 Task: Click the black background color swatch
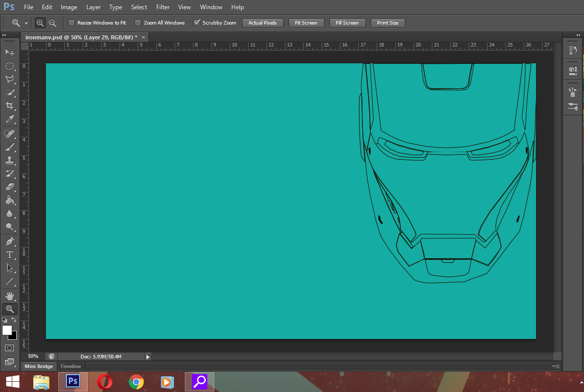14,337
